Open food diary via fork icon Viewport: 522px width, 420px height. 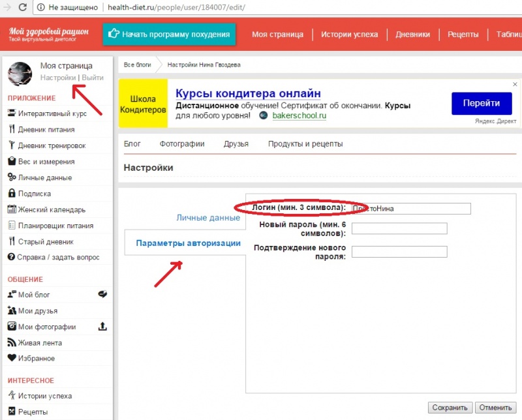(x=12, y=130)
